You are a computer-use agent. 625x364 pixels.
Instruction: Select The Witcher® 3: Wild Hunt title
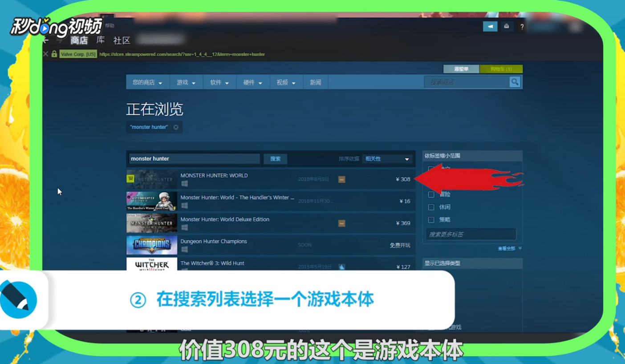tap(212, 263)
